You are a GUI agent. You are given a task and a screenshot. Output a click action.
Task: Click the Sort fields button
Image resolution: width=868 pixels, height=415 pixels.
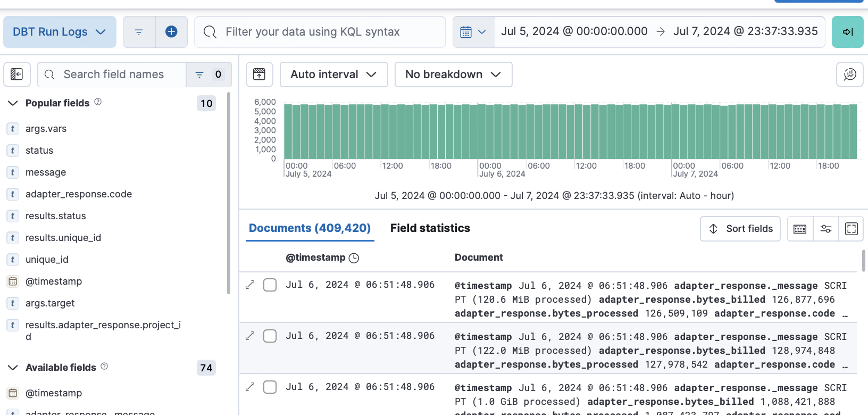(740, 229)
